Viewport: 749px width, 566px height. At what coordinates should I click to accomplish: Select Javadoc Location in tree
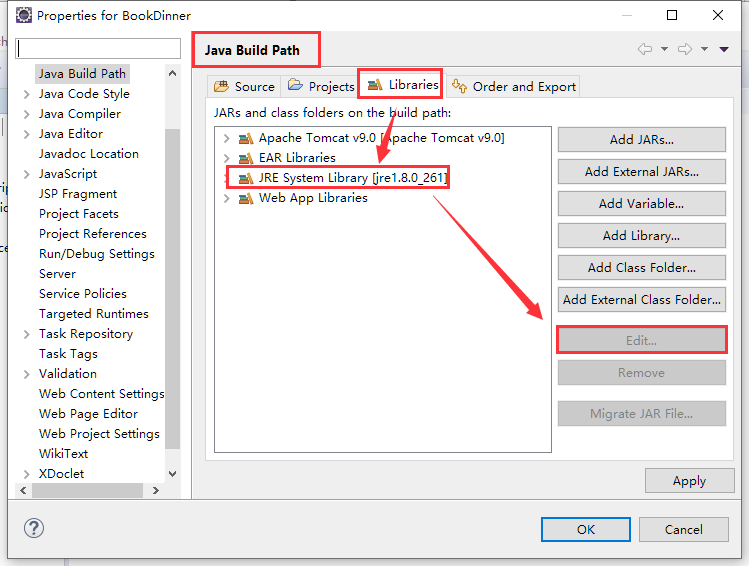coord(89,154)
